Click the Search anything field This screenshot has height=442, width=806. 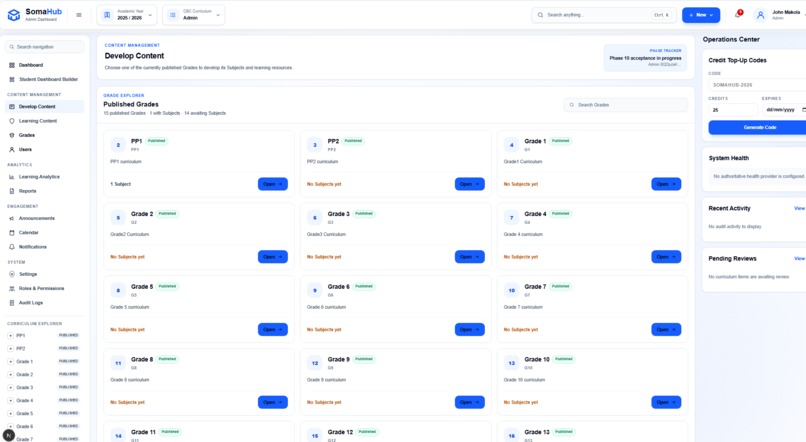pos(603,15)
